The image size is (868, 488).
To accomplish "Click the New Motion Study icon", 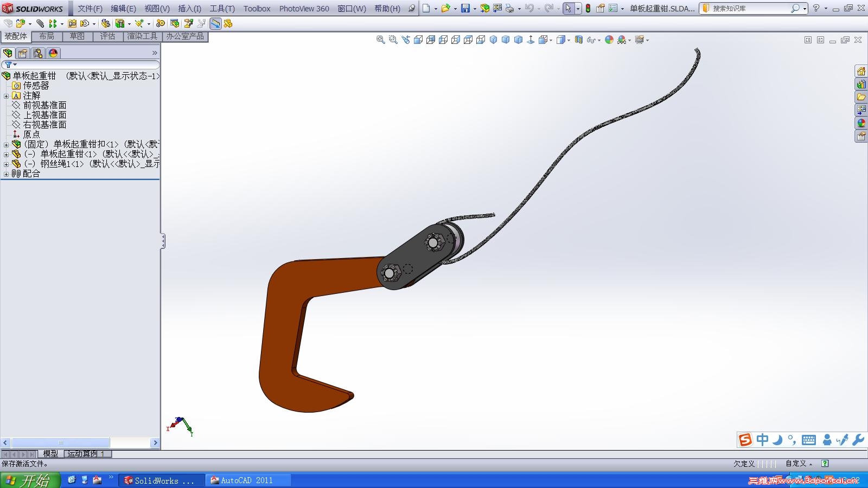I will [x=160, y=23].
